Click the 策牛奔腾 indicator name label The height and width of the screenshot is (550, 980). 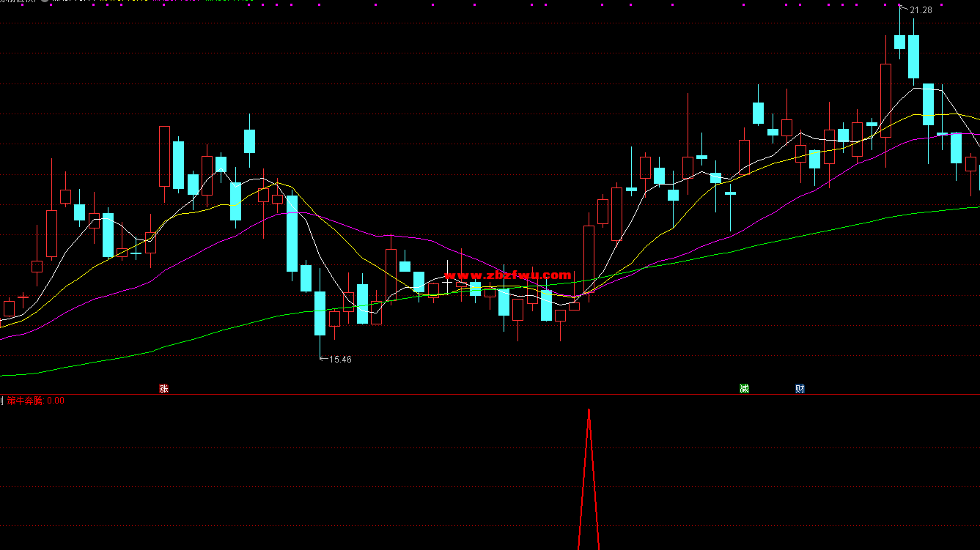pos(26,401)
